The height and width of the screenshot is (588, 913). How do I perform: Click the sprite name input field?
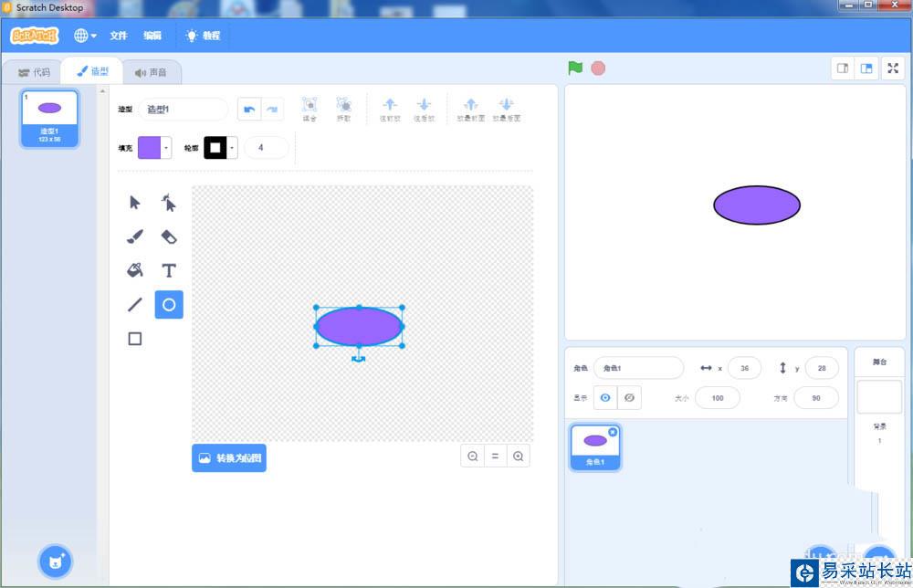pos(638,368)
